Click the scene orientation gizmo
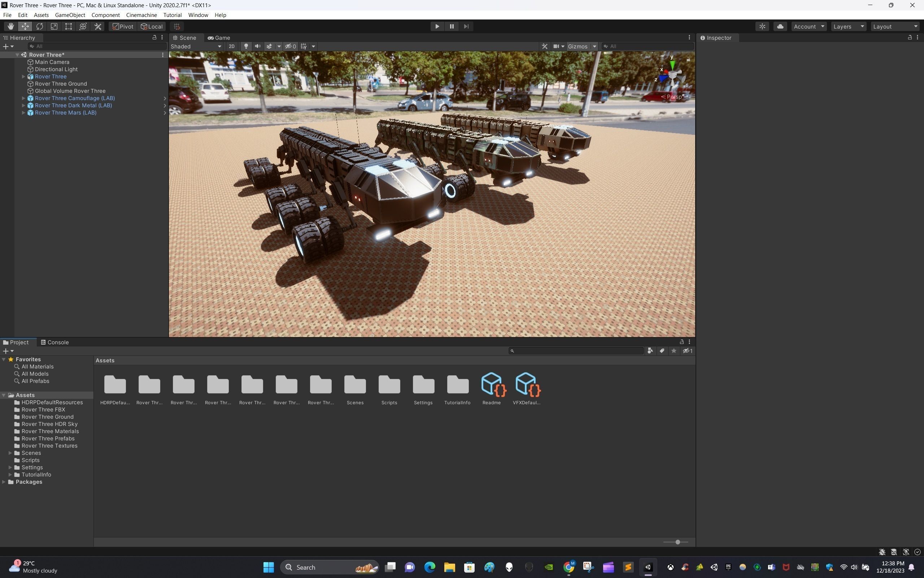The width and height of the screenshot is (924, 578). click(x=673, y=74)
